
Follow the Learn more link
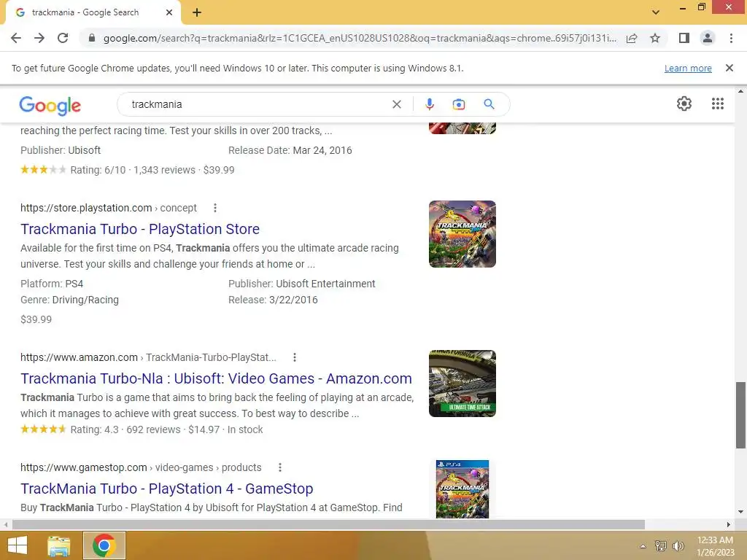(688, 68)
